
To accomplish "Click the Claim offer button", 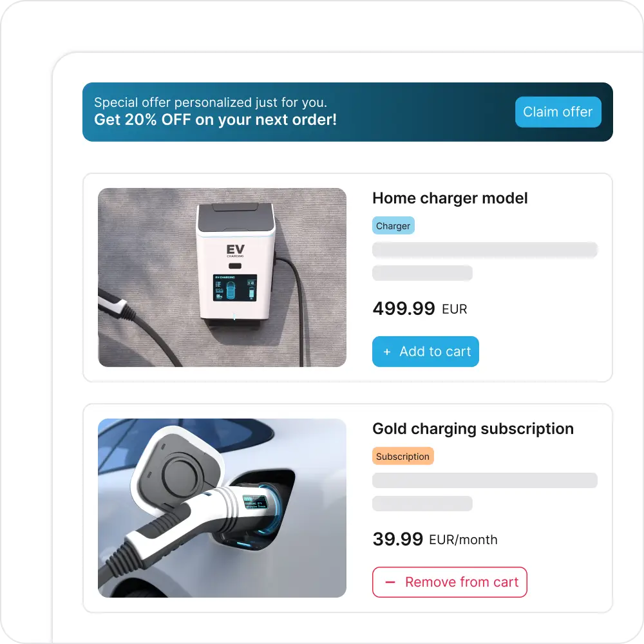I will click(x=558, y=111).
